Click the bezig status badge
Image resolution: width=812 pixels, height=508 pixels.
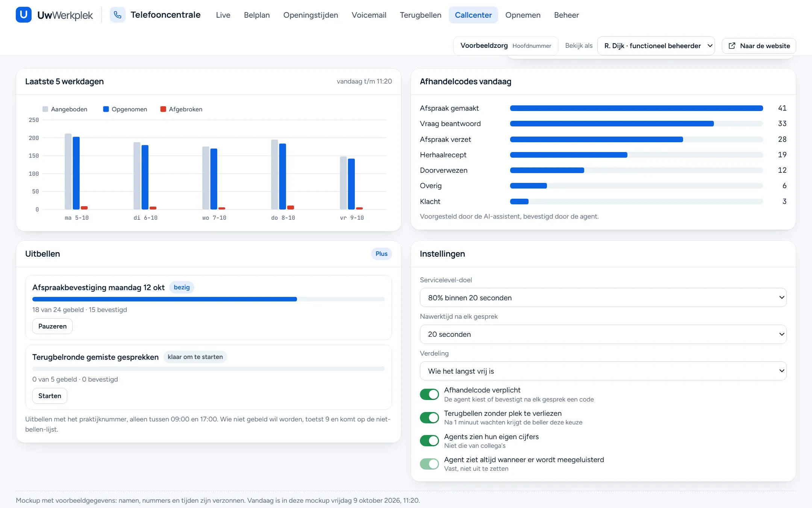(x=182, y=287)
